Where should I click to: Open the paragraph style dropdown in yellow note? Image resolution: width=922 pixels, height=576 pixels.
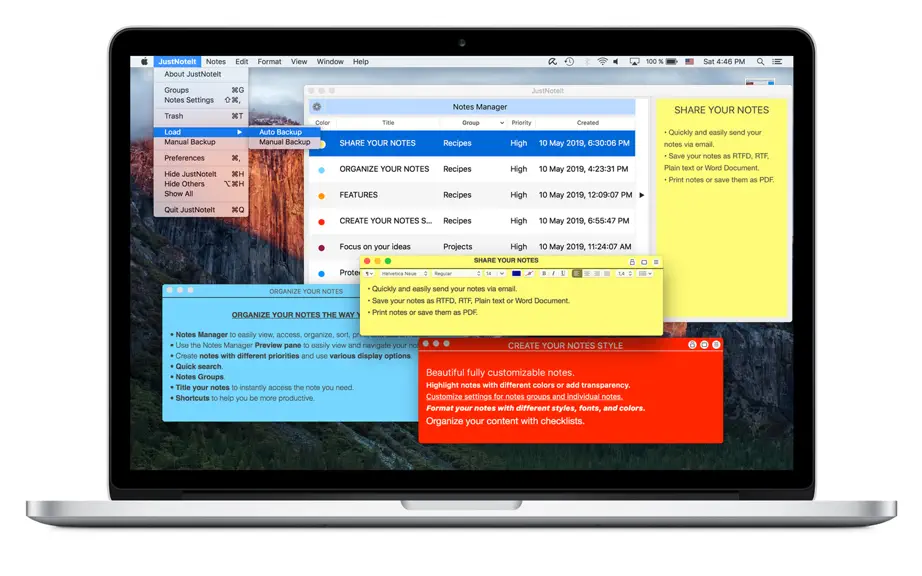[x=369, y=273]
